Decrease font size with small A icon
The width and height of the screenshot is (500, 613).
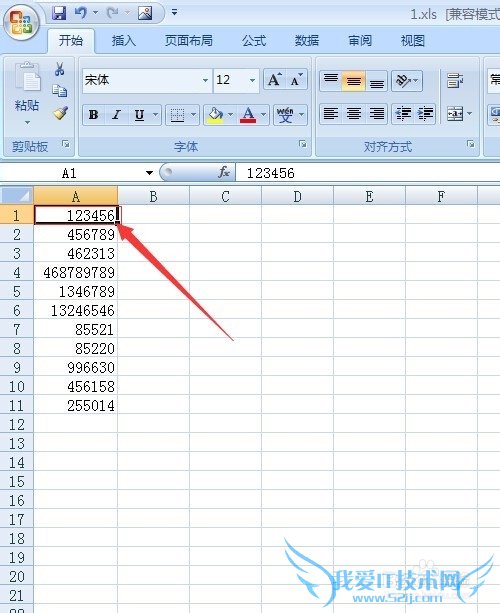pos(297,80)
